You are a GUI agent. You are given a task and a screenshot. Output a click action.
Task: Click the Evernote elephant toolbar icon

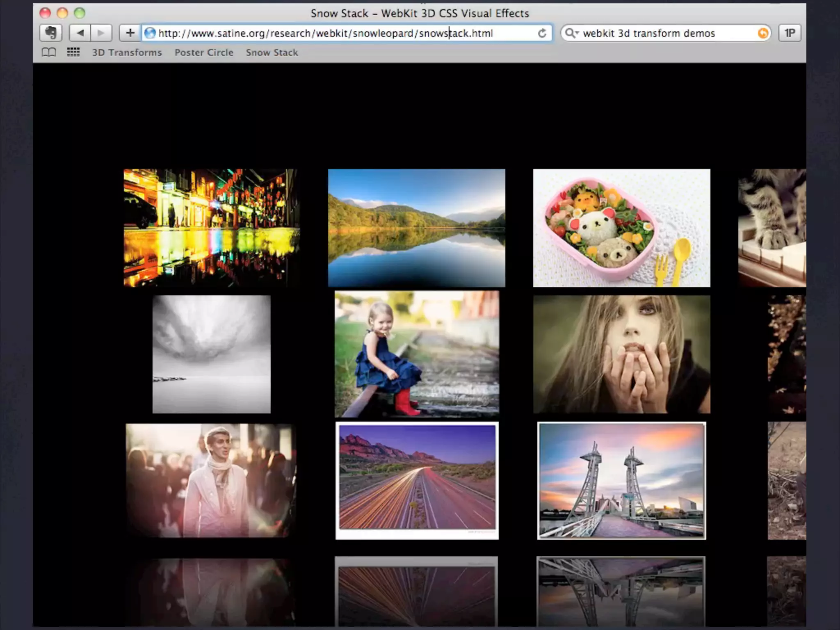[51, 33]
